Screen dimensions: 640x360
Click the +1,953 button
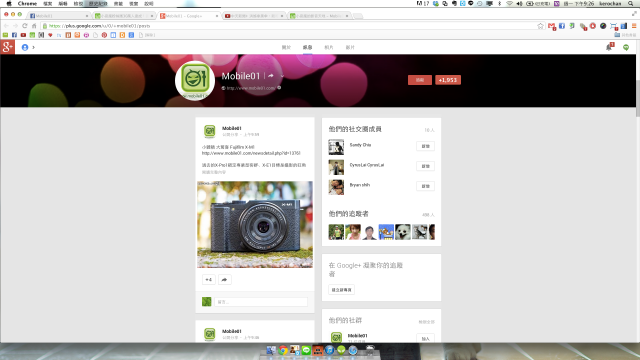(x=448, y=80)
